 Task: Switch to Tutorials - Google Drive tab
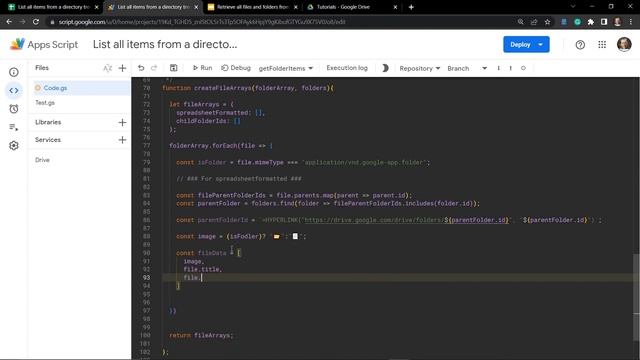(352, 7)
